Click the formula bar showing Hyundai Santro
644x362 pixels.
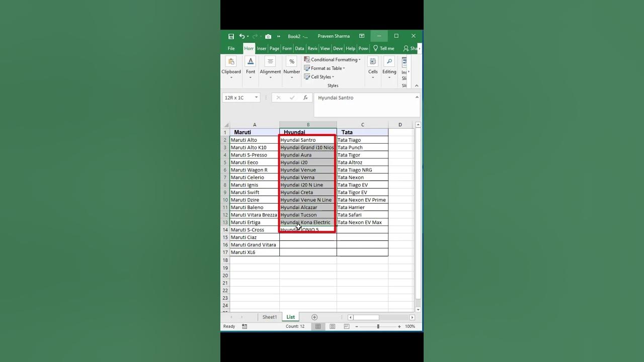[364, 105]
